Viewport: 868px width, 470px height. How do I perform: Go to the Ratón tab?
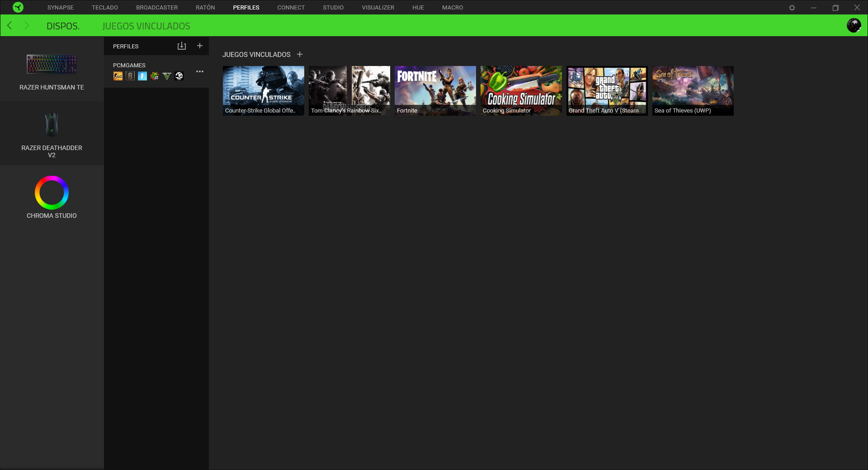(205, 8)
